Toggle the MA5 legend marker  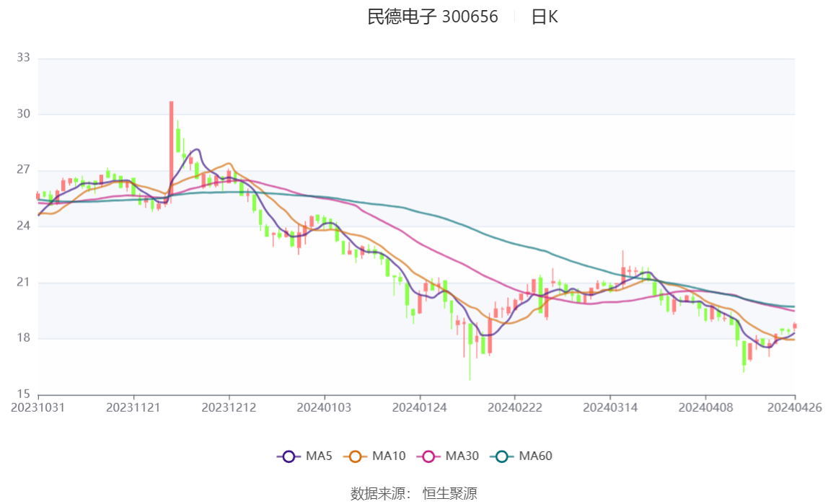point(289,456)
